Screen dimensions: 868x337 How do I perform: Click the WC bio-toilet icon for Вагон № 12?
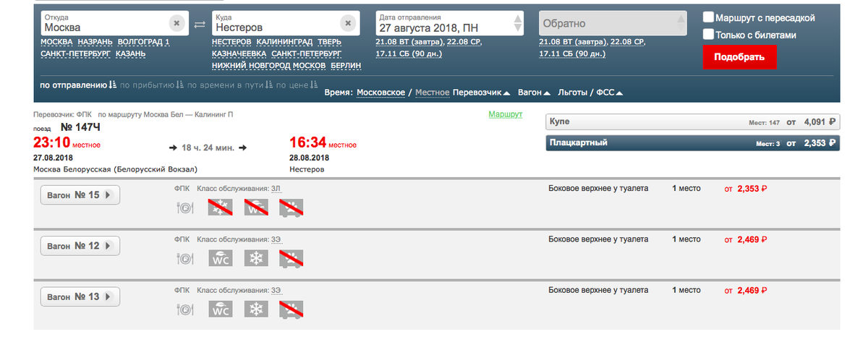coord(221,258)
